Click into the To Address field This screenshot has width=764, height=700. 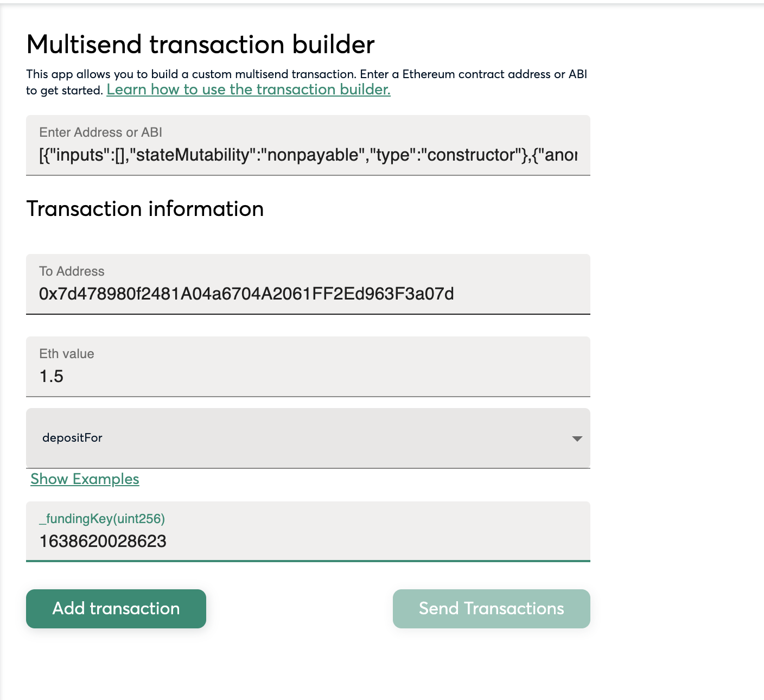point(308,284)
